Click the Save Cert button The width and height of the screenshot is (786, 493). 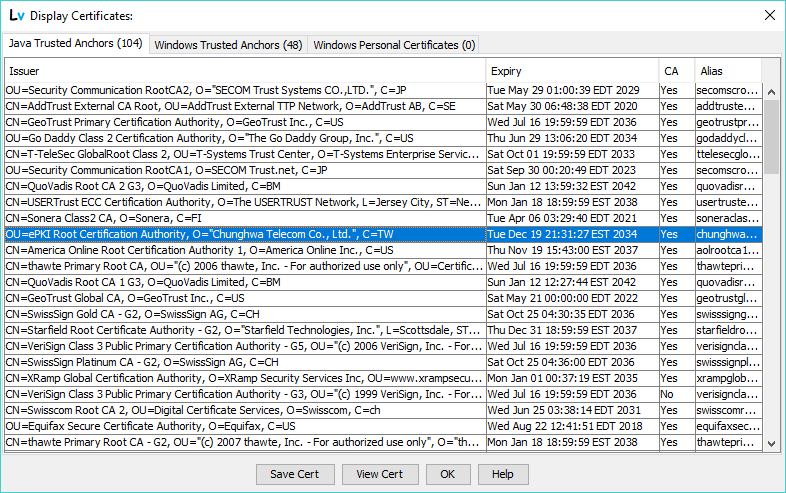click(x=295, y=474)
